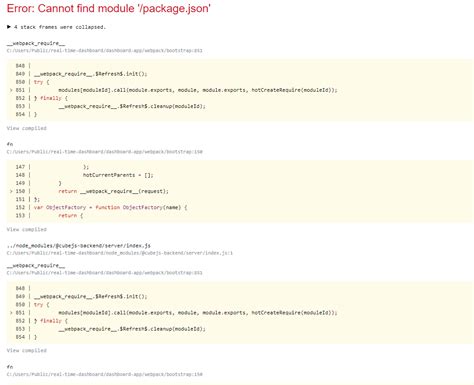
Task: Select the 'Error: Cannot find module' heading
Action: point(108,8)
